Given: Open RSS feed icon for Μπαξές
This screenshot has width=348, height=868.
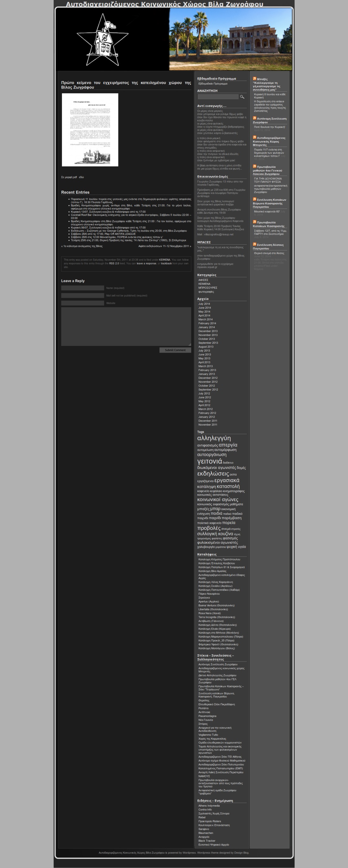Looking at the screenshot, I should point(255,78).
